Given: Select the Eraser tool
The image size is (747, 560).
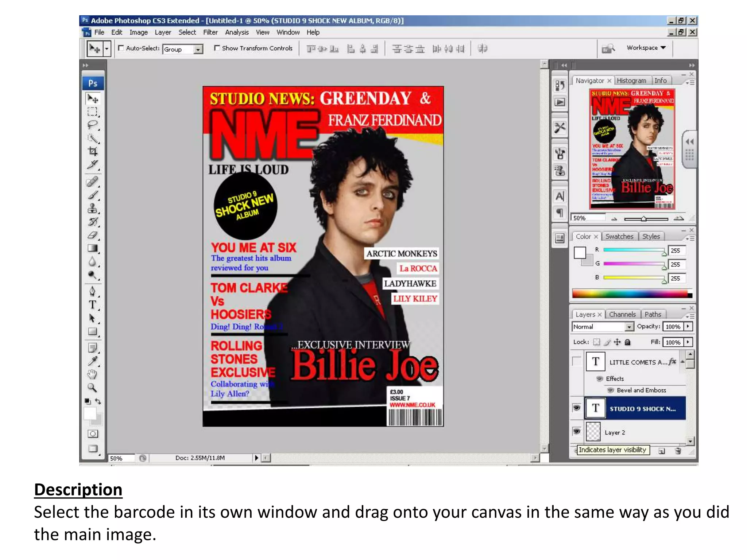Looking at the screenshot, I should click(93, 235).
